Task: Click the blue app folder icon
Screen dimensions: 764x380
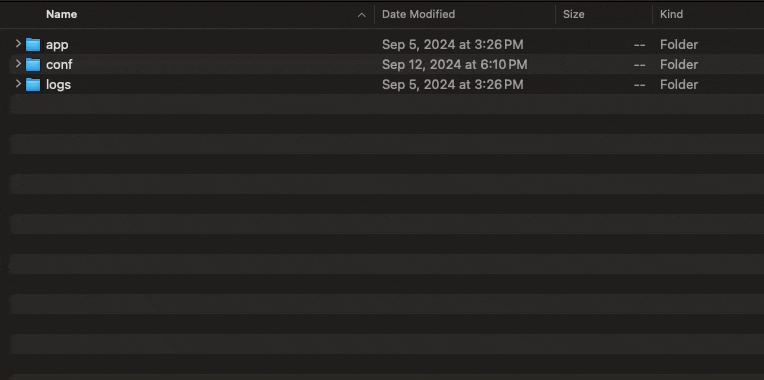Action: click(x=33, y=44)
